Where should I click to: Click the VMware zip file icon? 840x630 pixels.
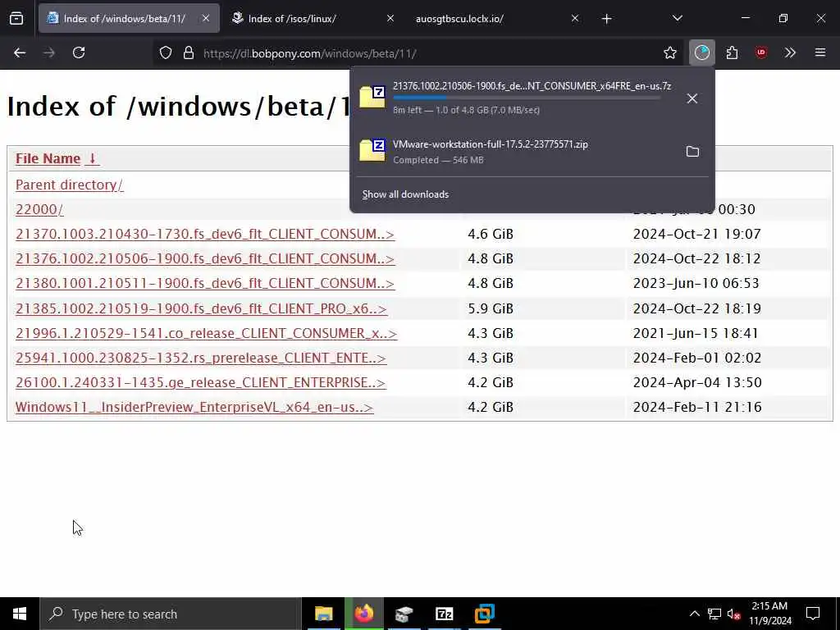372,150
